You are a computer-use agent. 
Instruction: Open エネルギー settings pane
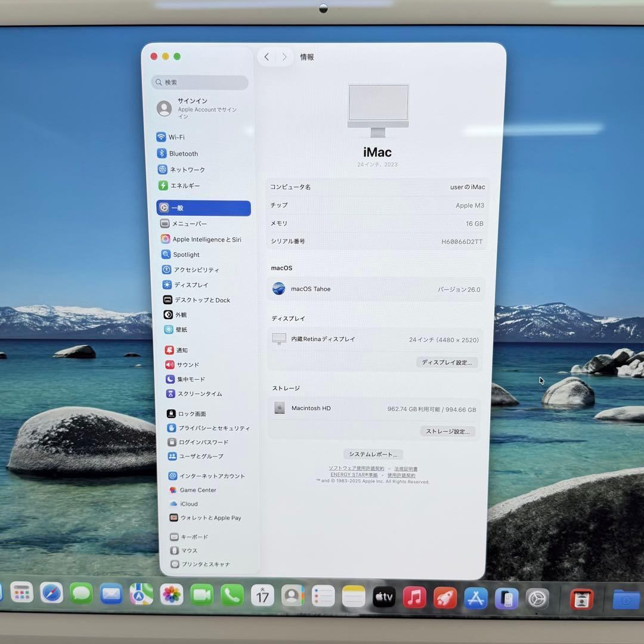[x=179, y=185]
